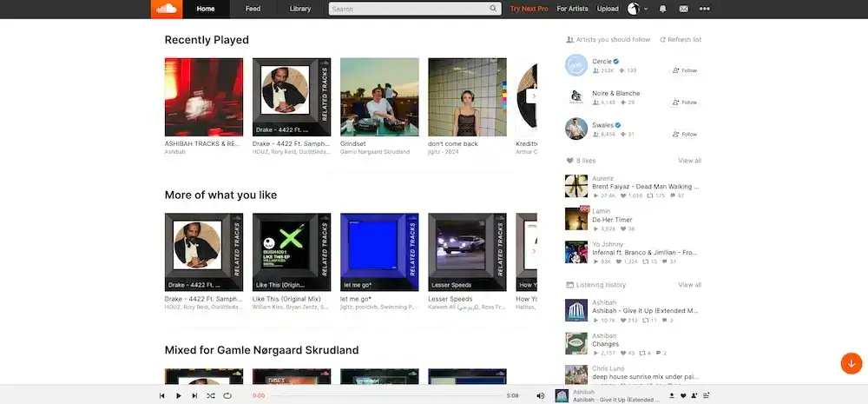Open the three-dot more options menu
This screenshot has width=868, height=404.
point(704,9)
